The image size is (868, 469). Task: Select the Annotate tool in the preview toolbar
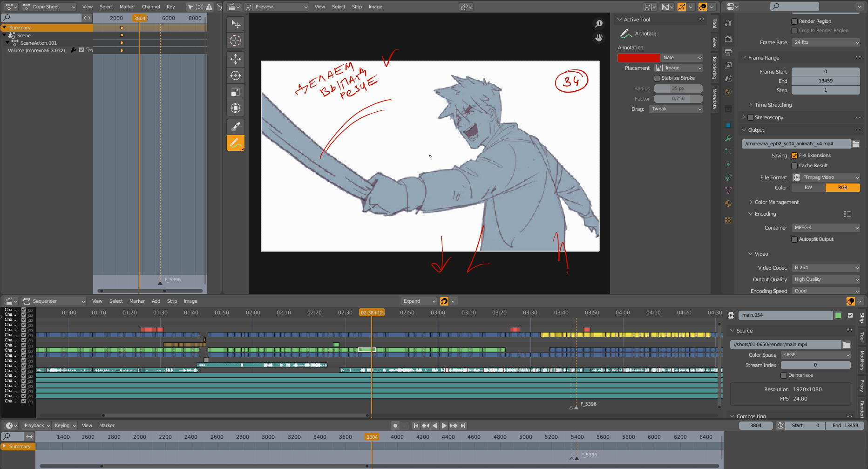(236, 143)
